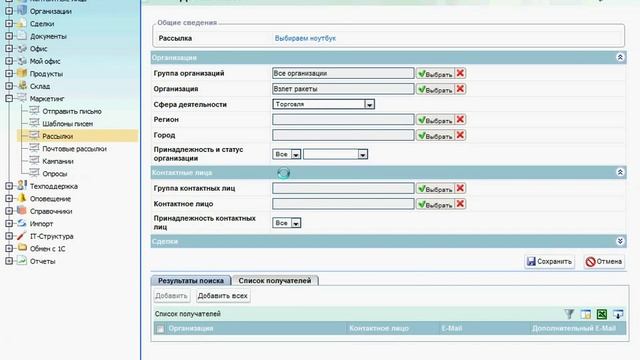Click Выбрать for Организация
Image resolution: width=640 pixels, height=360 pixels.
[435, 89]
